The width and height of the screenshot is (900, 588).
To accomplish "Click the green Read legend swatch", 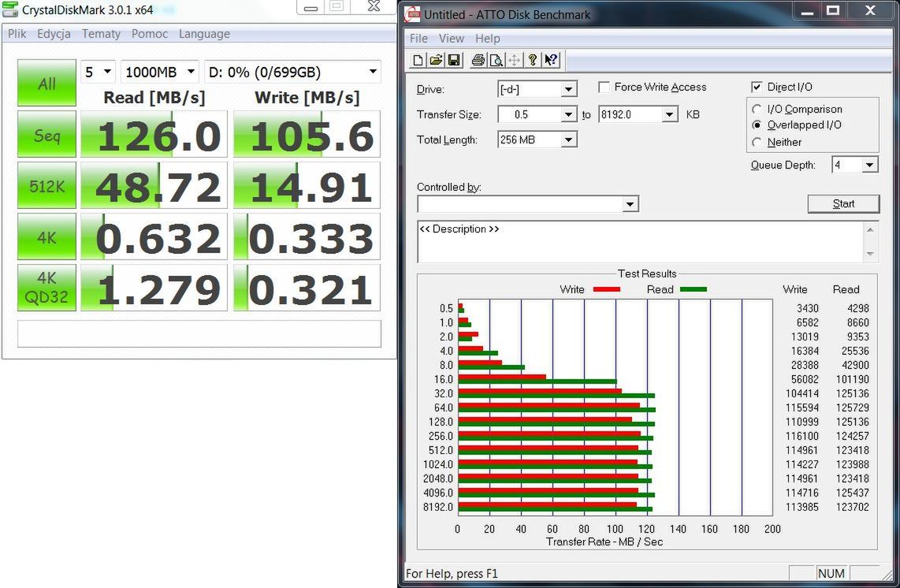I will tap(694, 289).
